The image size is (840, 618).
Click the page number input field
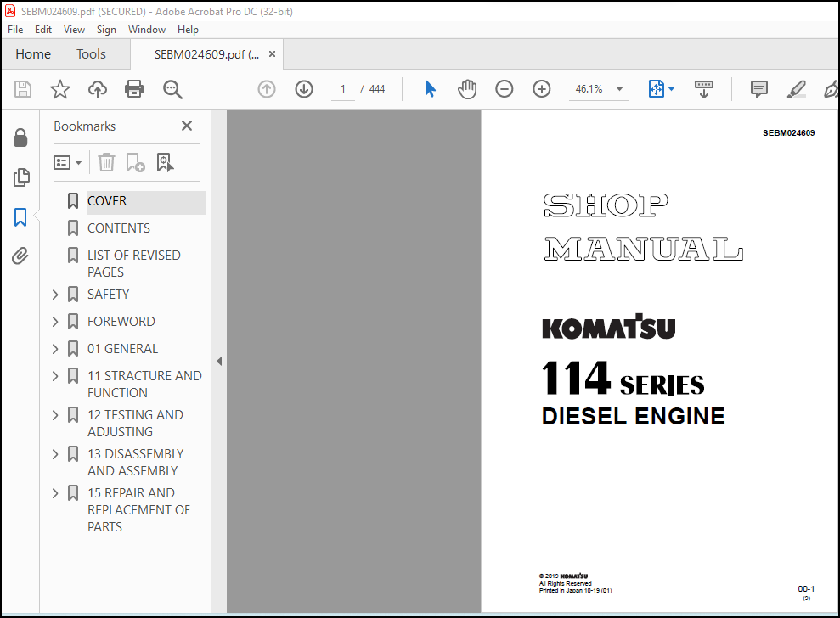pyautogui.click(x=343, y=89)
